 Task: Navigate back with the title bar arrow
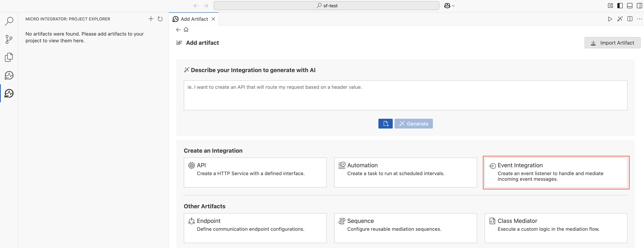(196, 6)
